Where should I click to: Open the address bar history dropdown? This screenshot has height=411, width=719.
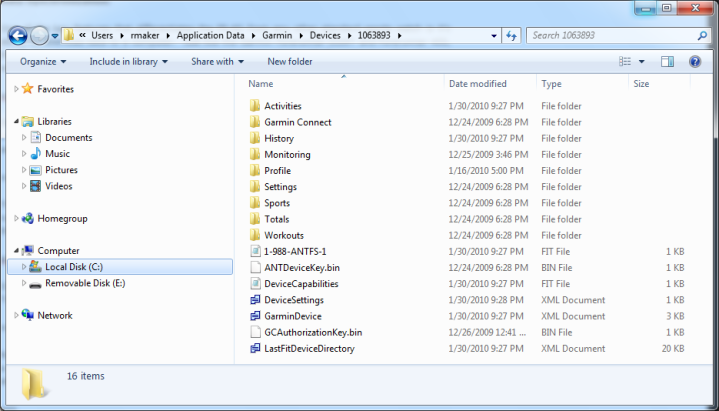coord(494,35)
